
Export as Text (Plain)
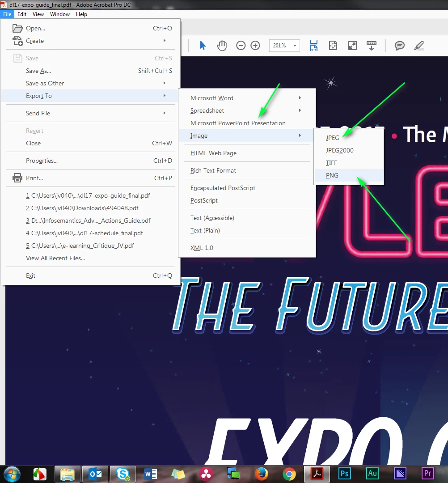(247, 230)
